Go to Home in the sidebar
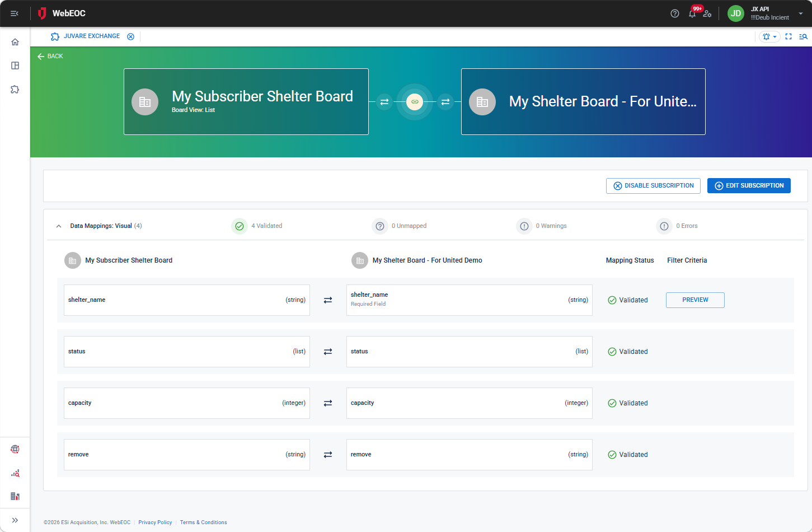Viewport: 812px width, 532px height. coord(15,42)
